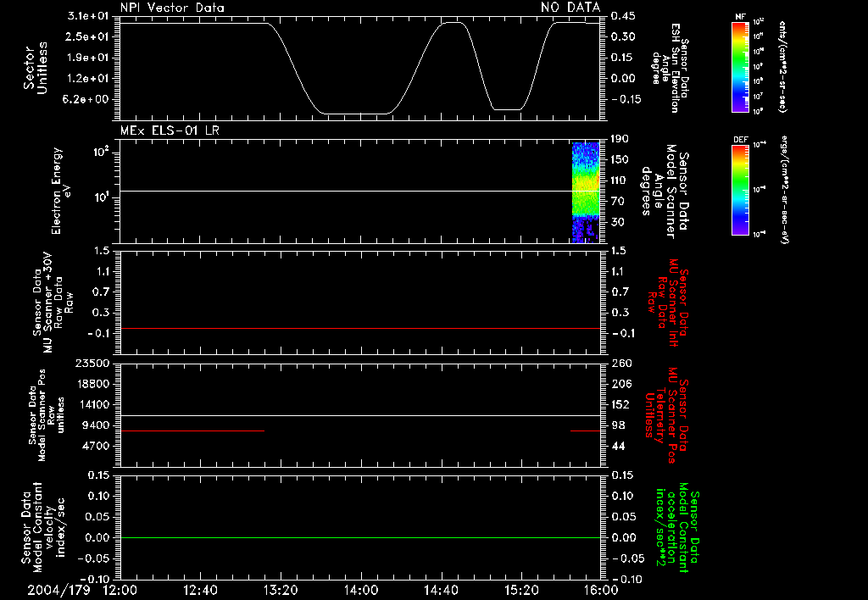Image resolution: width=868 pixels, height=600 pixels.
Task: Click the green line in velocity panel
Action: [x=359, y=537]
